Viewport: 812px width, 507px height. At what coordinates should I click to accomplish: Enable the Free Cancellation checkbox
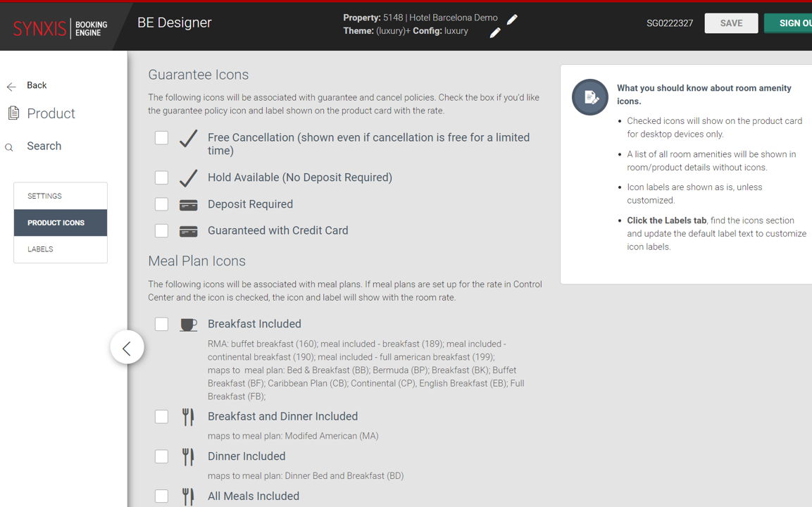[161, 138]
